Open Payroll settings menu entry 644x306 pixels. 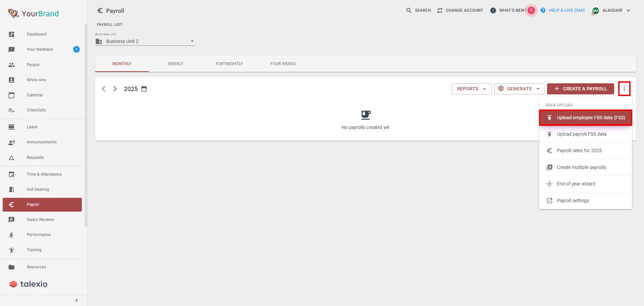click(586, 201)
